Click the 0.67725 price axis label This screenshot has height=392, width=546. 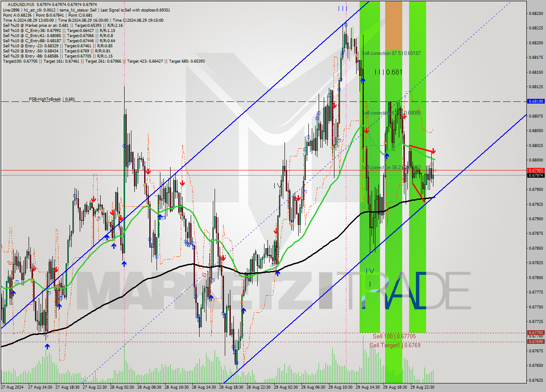[536, 321]
